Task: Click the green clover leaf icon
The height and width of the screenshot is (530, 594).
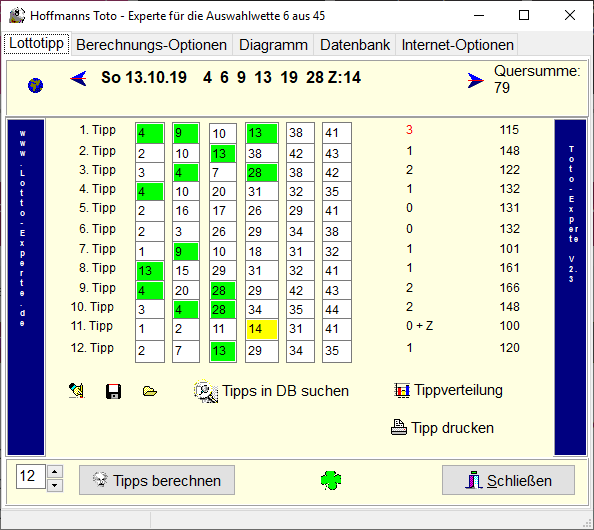Action: pos(331,480)
